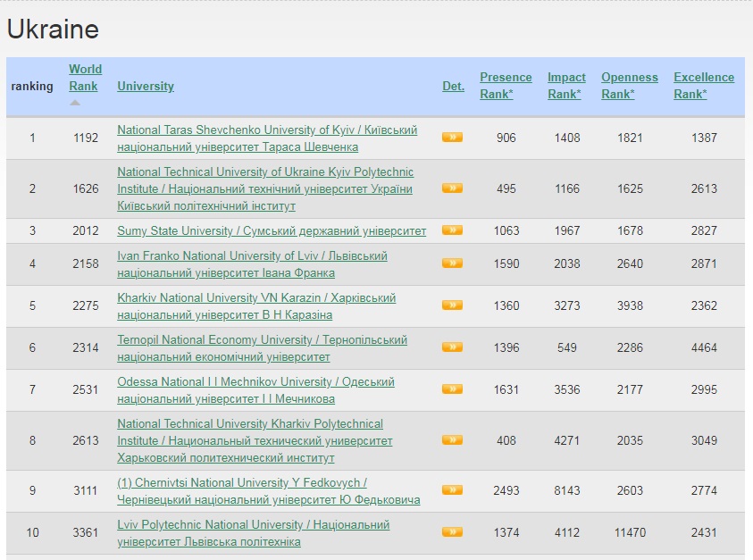
Task: Sort table by University column header
Action: (146, 86)
